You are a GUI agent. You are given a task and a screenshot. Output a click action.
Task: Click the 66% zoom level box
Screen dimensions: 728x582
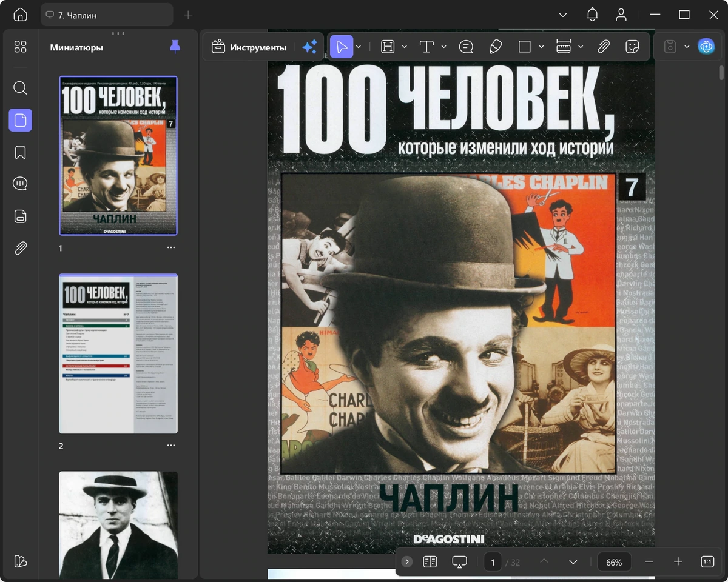(x=614, y=562)
